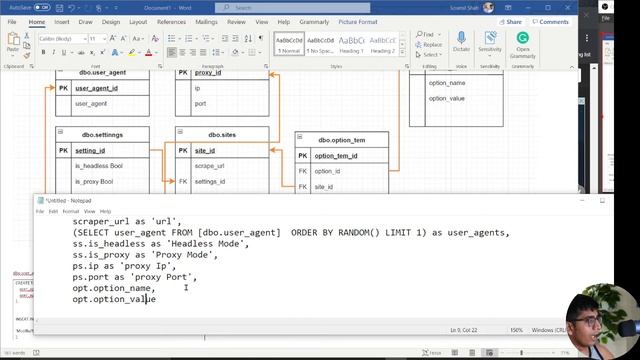Click 'opt.option_value' in Notepad

point(114,299)
